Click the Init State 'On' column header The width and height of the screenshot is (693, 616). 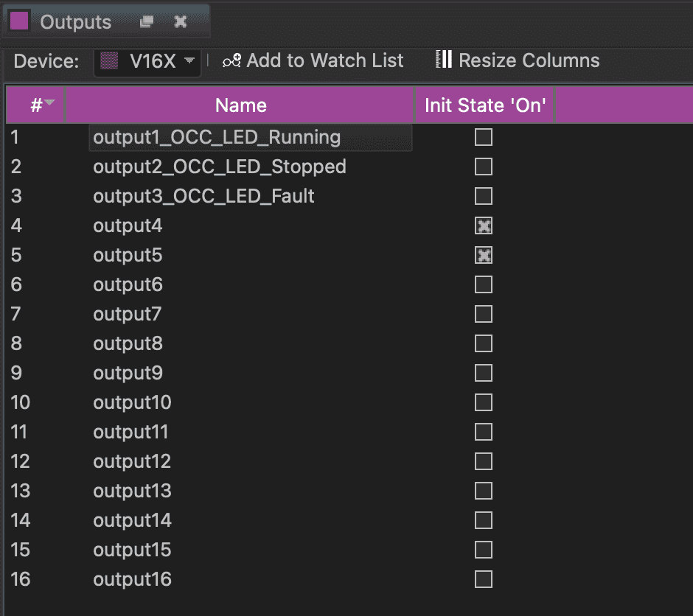pyautogui.click(x=484, y=105)
